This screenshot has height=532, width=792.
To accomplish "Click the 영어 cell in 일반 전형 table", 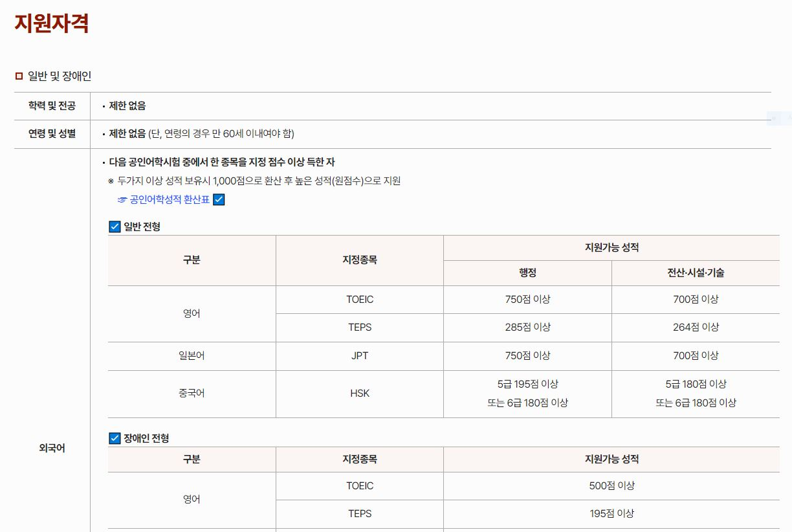I will pyautogui.click(x=192, y=313).
